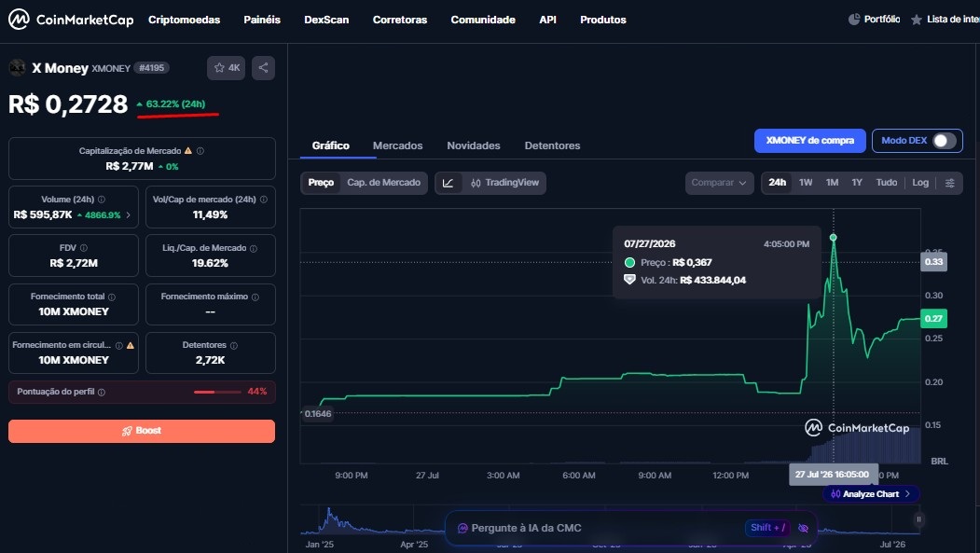The image size is (980, 553).
Task: Switch to Detentores tab
Action: (x=553, y=145)
